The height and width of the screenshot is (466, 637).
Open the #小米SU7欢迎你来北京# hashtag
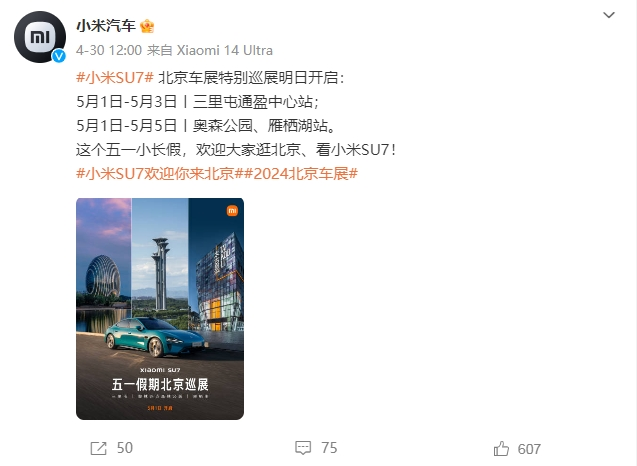pyautogui.click(x=159, y=173)
